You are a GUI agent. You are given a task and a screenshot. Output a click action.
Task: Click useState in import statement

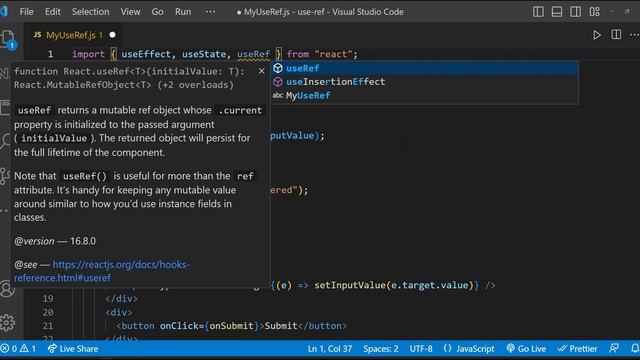click(x=204, y=54)
